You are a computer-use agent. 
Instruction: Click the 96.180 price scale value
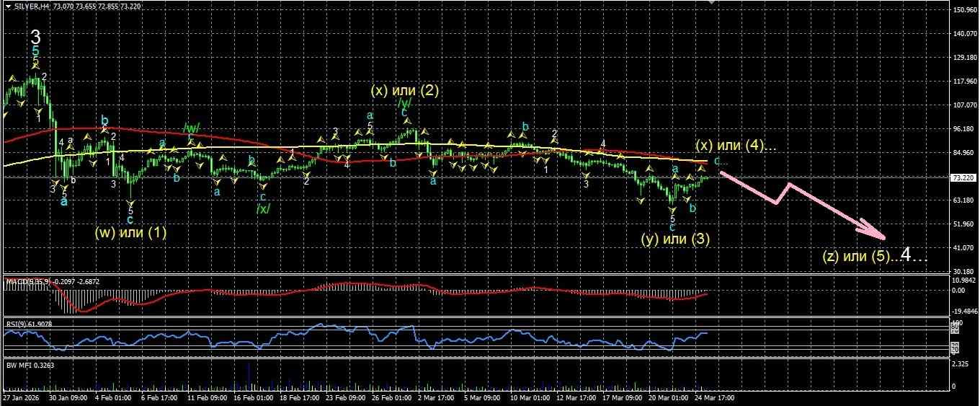coord(963,129)
